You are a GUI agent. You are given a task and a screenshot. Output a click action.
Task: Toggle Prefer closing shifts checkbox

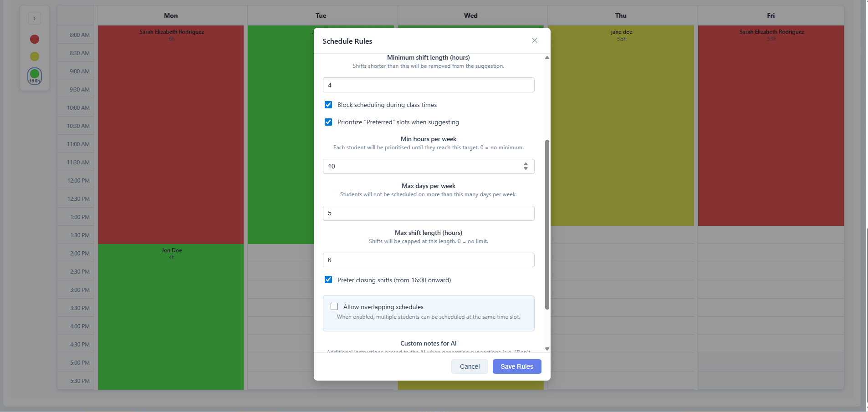coord(328,280)
